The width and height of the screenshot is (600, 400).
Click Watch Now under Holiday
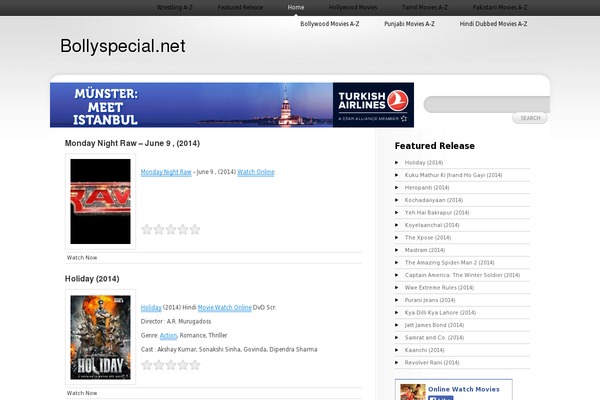82,393
